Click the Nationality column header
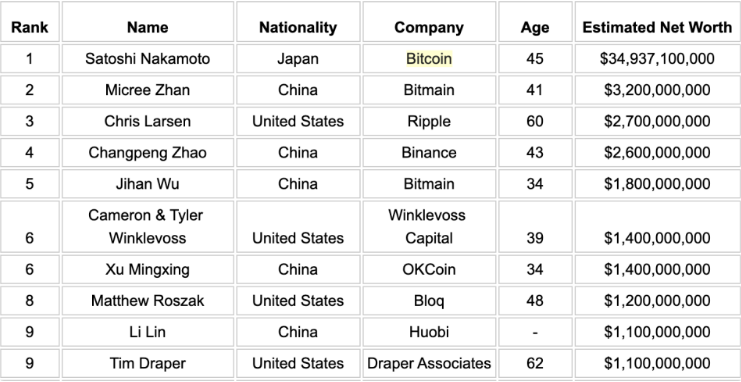This screenshot has width=741, height=382. click(298, 27)
